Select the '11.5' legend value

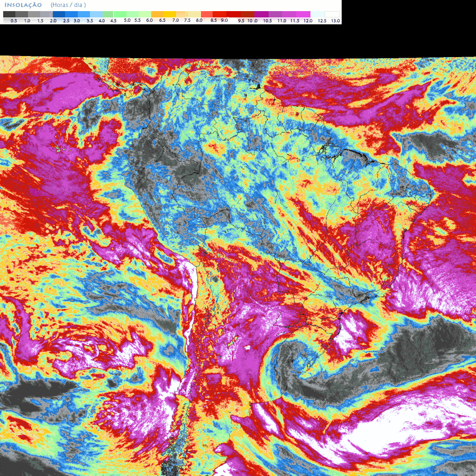295,21
